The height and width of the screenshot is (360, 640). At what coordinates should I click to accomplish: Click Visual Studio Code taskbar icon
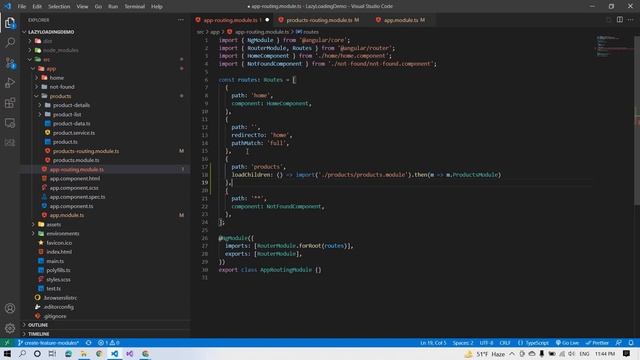coord(114,354)
